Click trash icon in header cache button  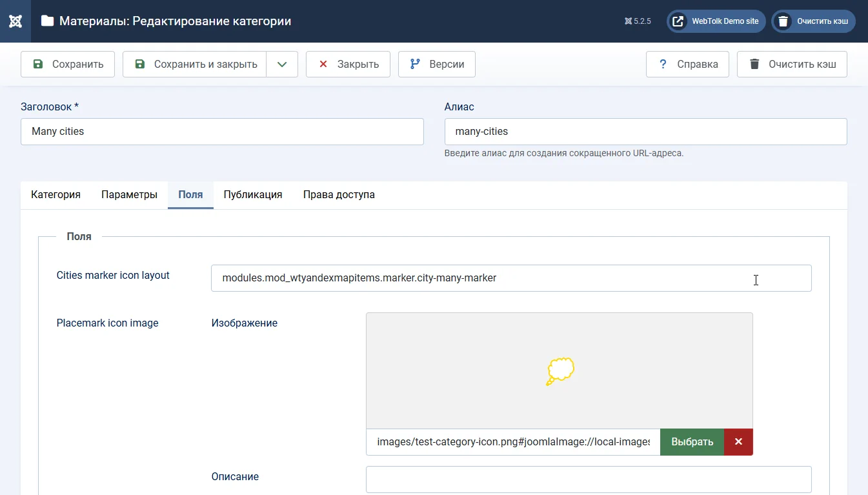[783, 21]
